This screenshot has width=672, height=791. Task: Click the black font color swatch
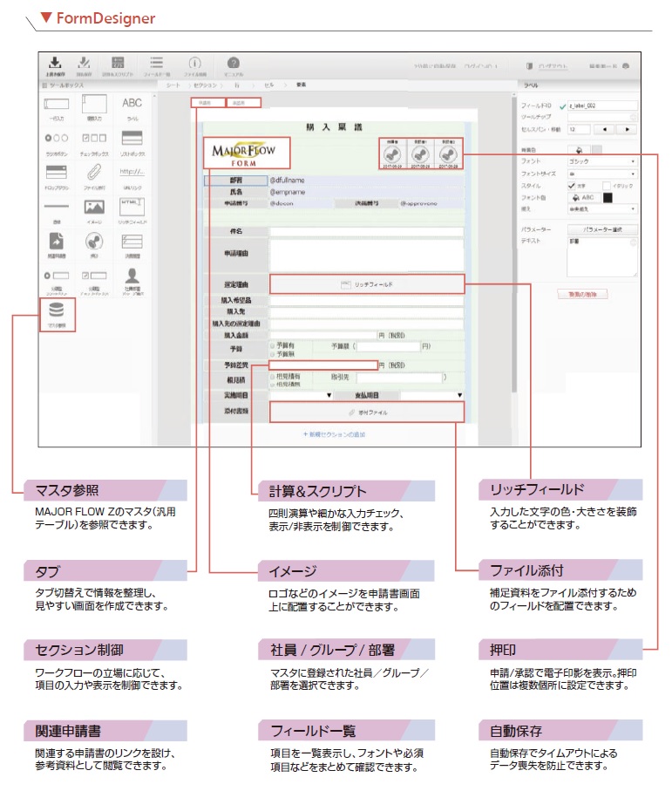(x=607, y=197)
